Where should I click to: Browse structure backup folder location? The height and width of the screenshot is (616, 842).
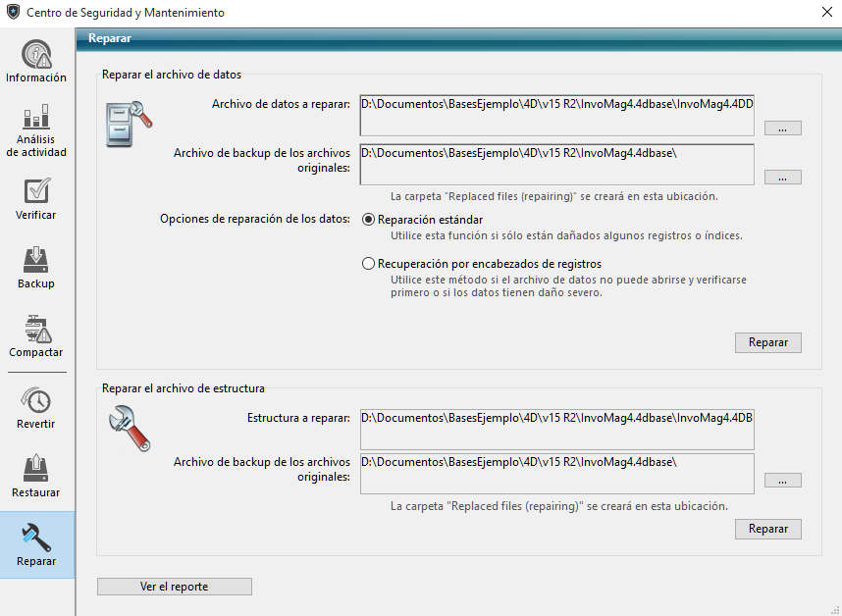782,481
